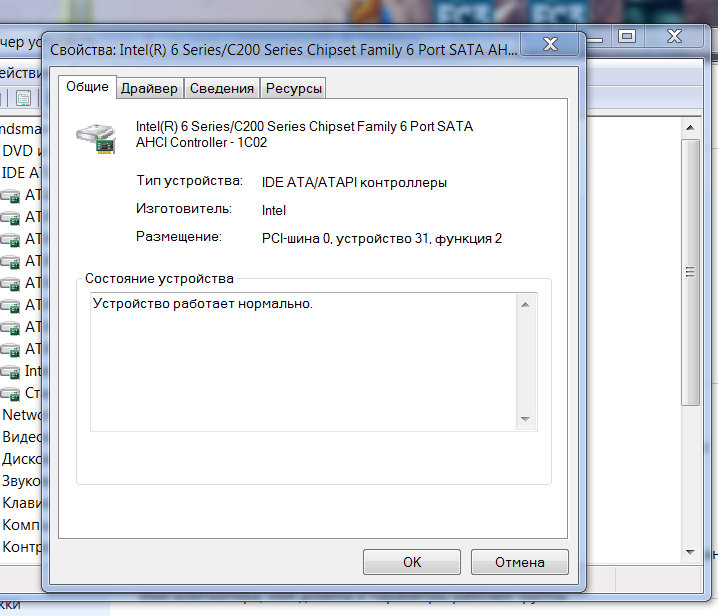Click the device status scroll down arrow

click(526, 419)
